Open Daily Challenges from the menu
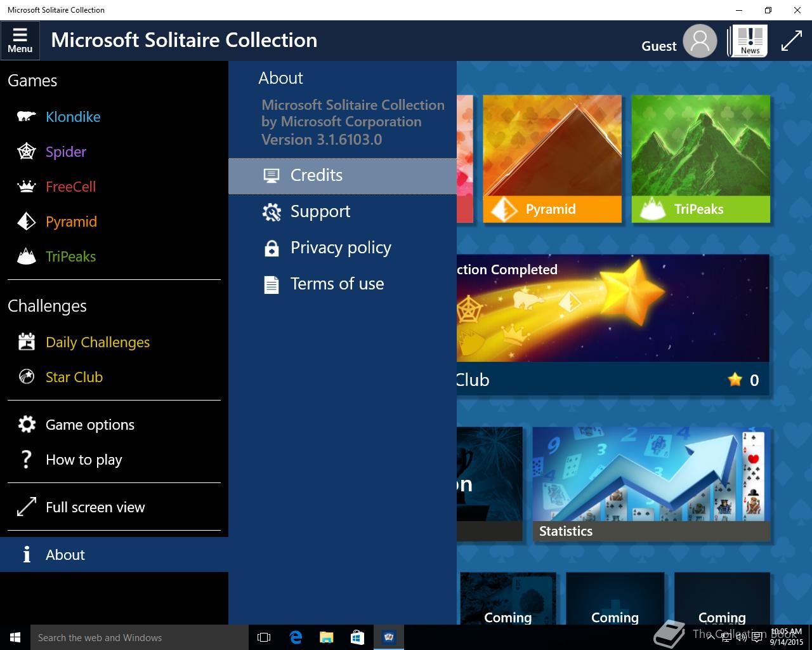 (x=114, y=342)
